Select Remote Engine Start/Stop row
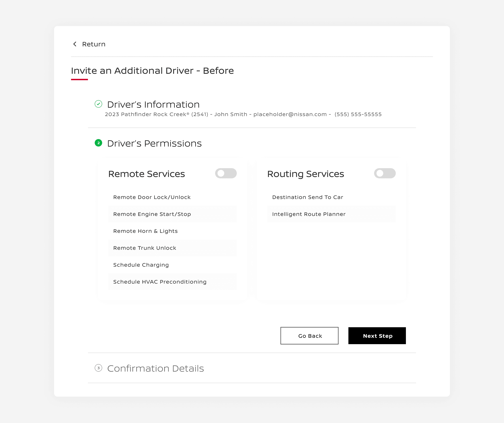Image resolution: width=504 pixels, height=423 pixels. coord(152,214)
